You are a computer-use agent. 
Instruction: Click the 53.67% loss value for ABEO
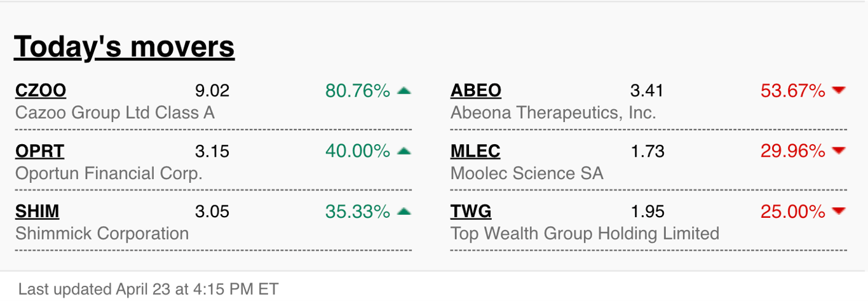(792, 91)
